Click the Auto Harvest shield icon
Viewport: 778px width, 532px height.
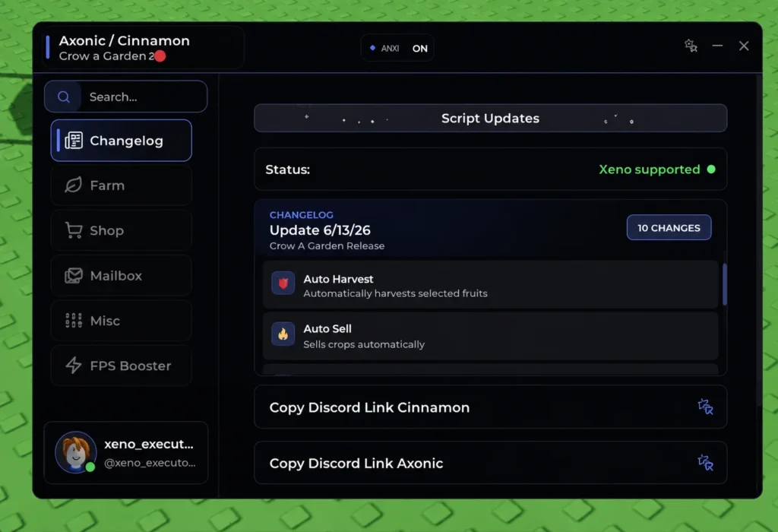pos(283,283)
